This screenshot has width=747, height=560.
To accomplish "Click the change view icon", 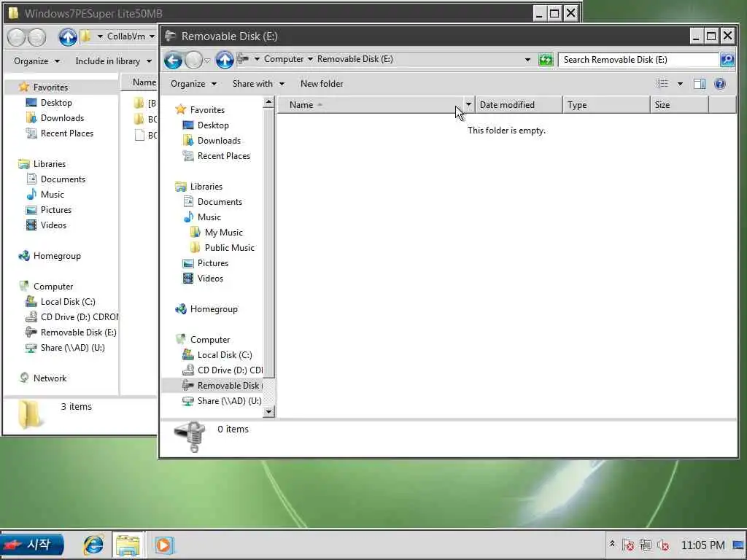I will (x=662, y=84).
